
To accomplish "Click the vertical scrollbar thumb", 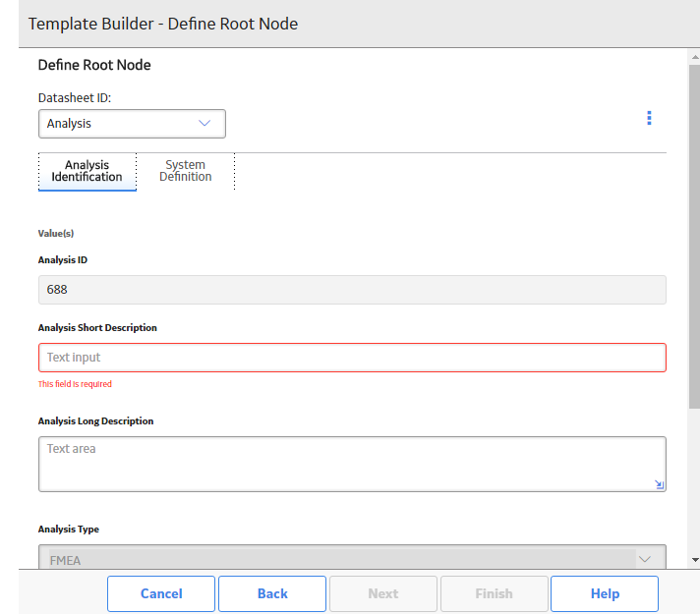I will 695,237.
